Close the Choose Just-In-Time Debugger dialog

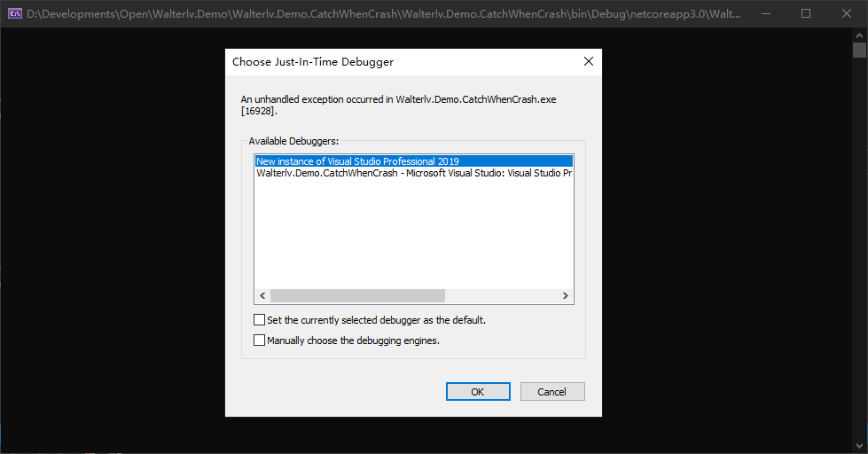click(x=588, y=62)
